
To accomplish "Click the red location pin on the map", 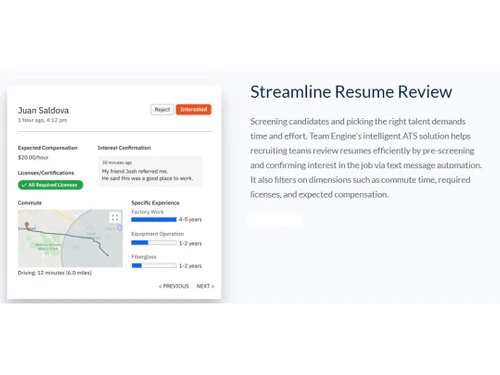I will pos(27,225).
